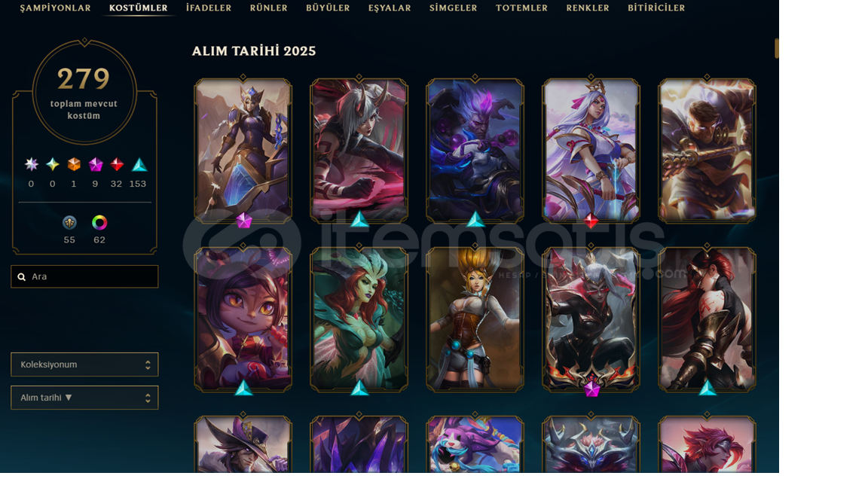The width and height of the screenshot is (868, 488).
Task: Open the RÜNLER tab
Action: [x=268, y=8]
